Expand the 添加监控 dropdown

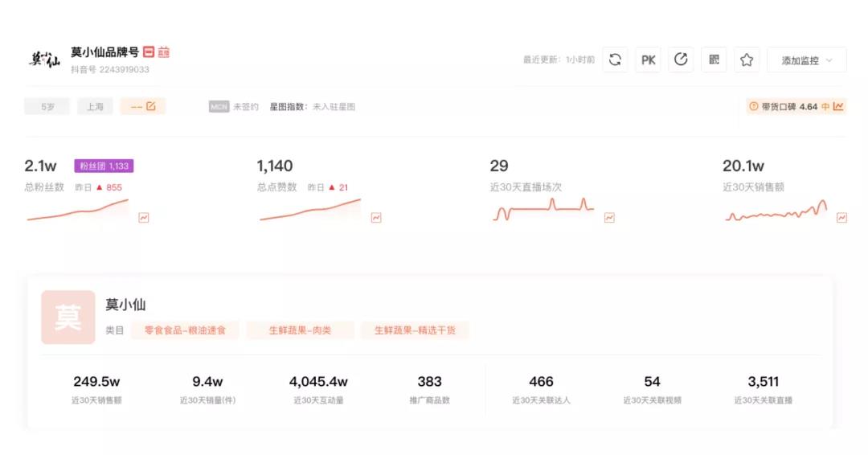point(807,59)
